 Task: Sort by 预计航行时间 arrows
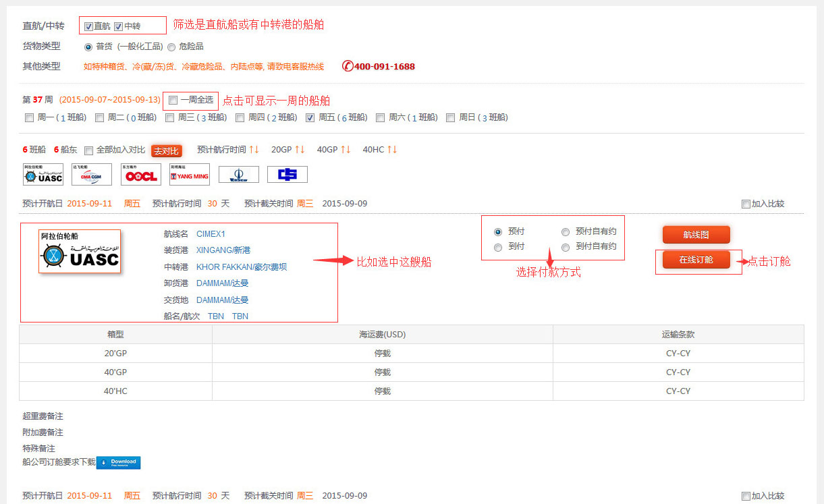pos(254,149)
